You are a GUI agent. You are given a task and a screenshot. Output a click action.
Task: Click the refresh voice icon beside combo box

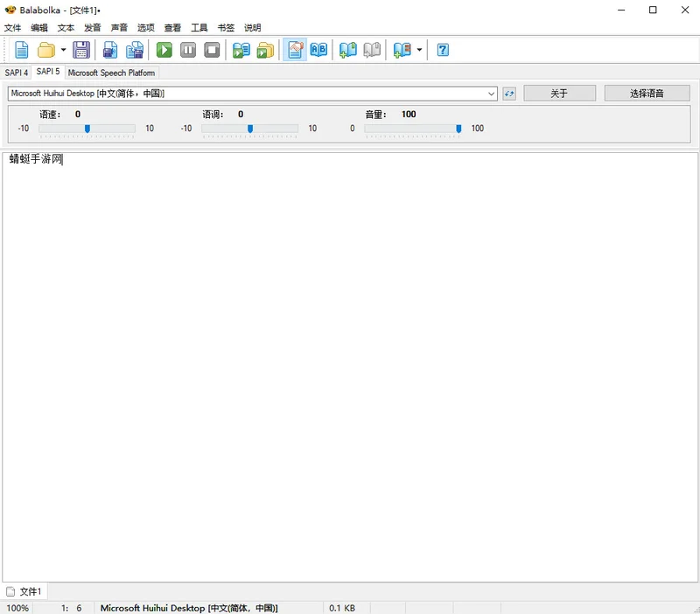tap(509, 94)
